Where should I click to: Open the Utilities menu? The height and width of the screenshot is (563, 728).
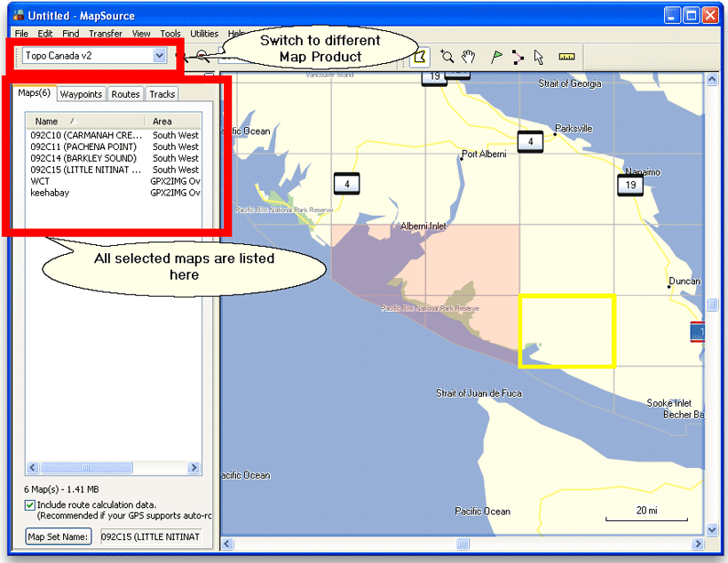pos(204,34)
